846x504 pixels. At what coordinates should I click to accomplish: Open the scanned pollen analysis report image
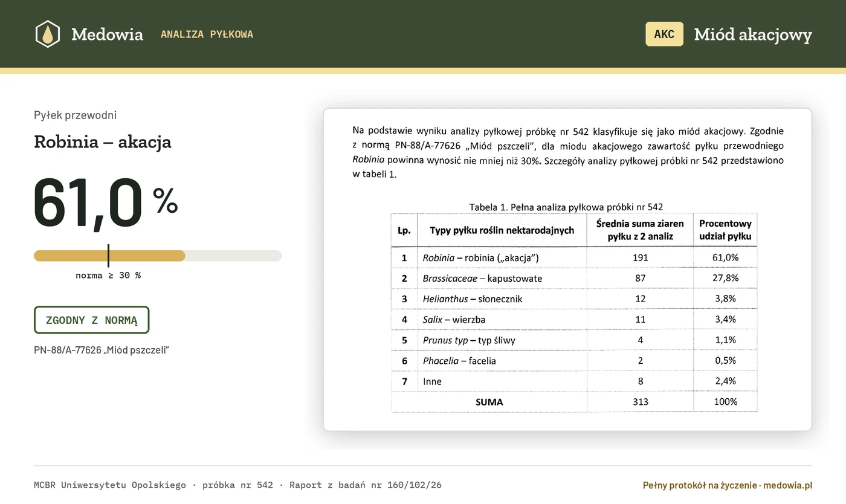coord(567,270)
